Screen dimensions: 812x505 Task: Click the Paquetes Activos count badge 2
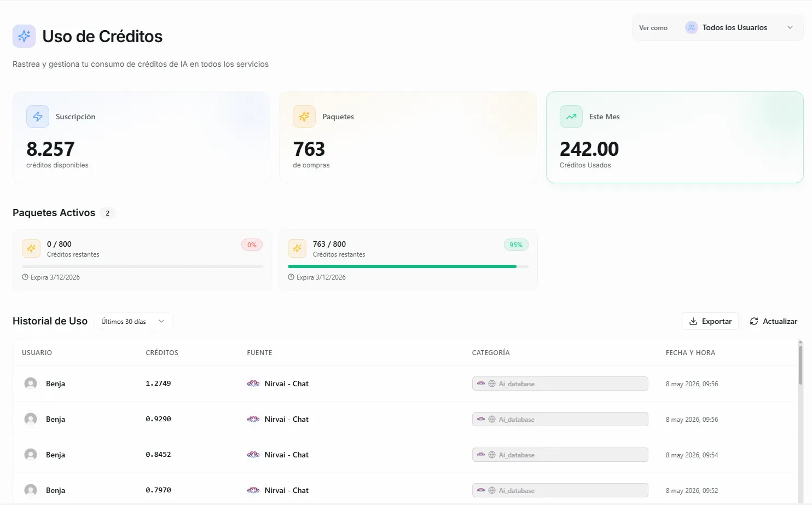tap(108, 213)
